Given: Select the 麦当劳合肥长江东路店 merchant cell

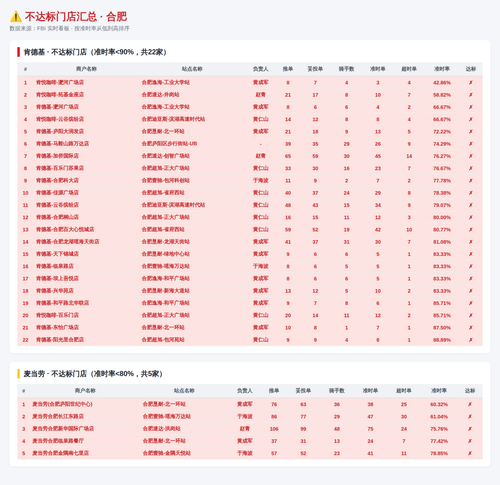Looking at the screenshot, I should click(x=58, y=416).
